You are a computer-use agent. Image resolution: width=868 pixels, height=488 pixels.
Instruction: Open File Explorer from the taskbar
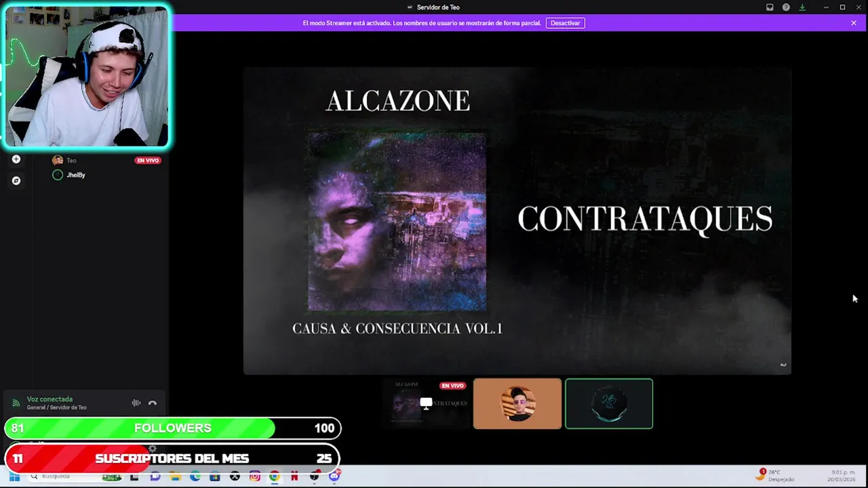click(175, 476)
